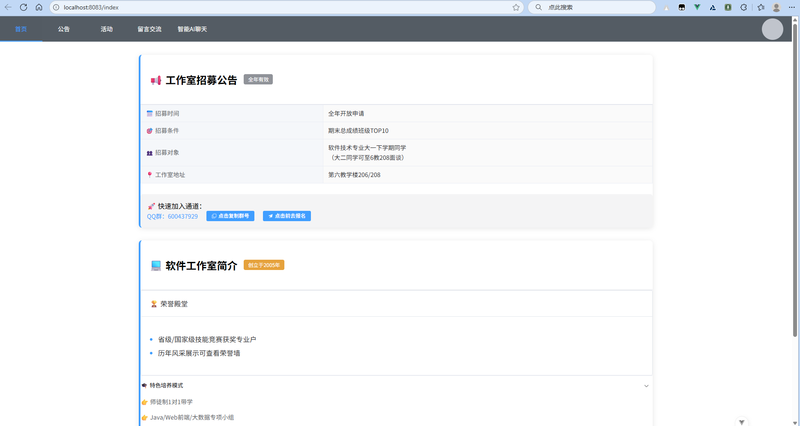Click the browser back arrow
Image resolution: width=800 pixels, height=426 pixels.
coord(8,7)
